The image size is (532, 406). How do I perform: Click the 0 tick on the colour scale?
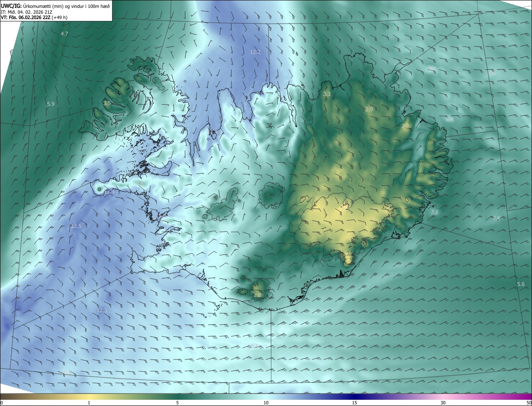2,403
